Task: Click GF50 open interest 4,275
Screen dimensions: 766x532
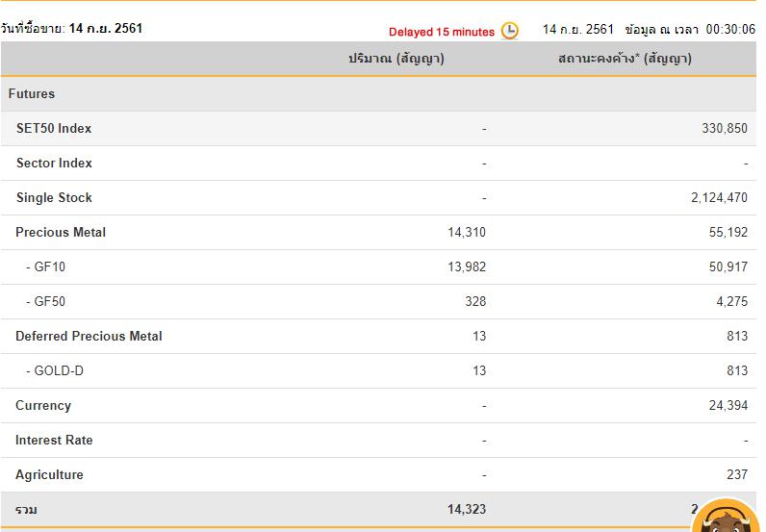Action: (731, 302)
